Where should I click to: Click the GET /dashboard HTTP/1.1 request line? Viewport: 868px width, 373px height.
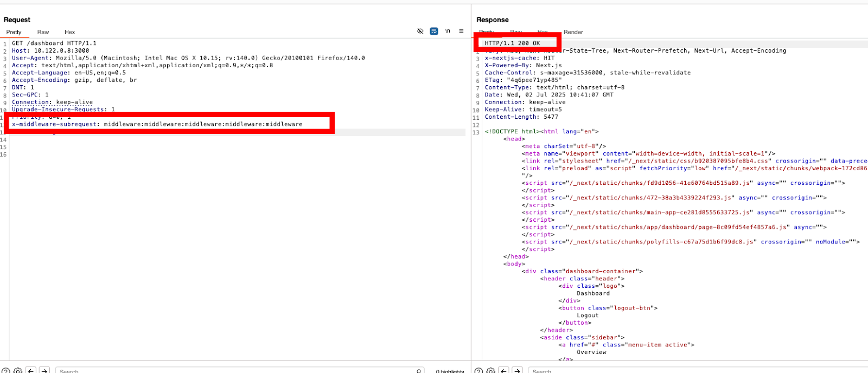coord(54,43)
